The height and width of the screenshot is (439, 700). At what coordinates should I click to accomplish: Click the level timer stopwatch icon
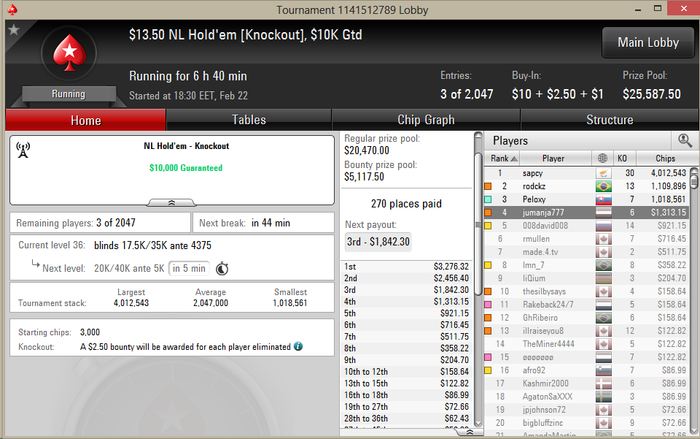click(x=222, y=268)
